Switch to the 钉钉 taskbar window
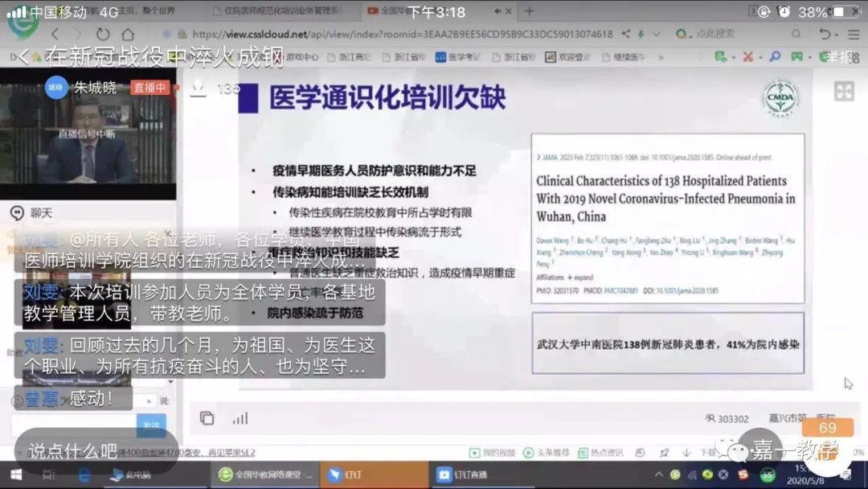The image size is (868, 489). [x=375, y=475]
